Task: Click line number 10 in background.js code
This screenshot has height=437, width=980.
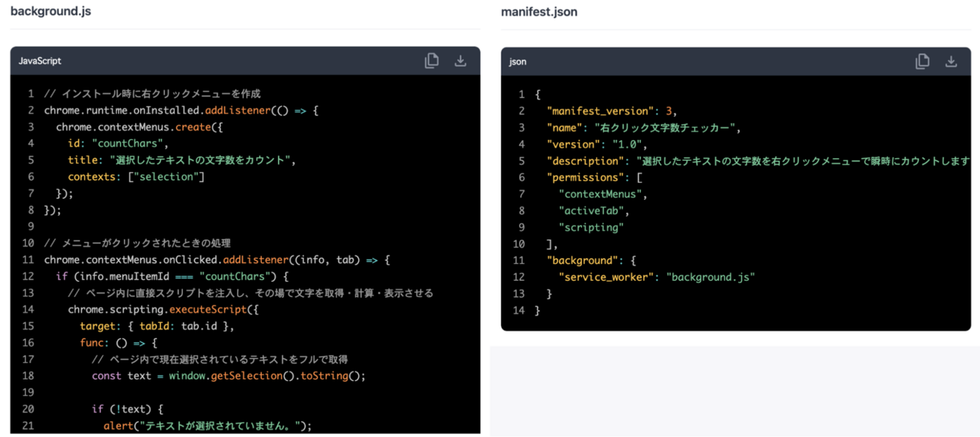Action: click(28, 243)
